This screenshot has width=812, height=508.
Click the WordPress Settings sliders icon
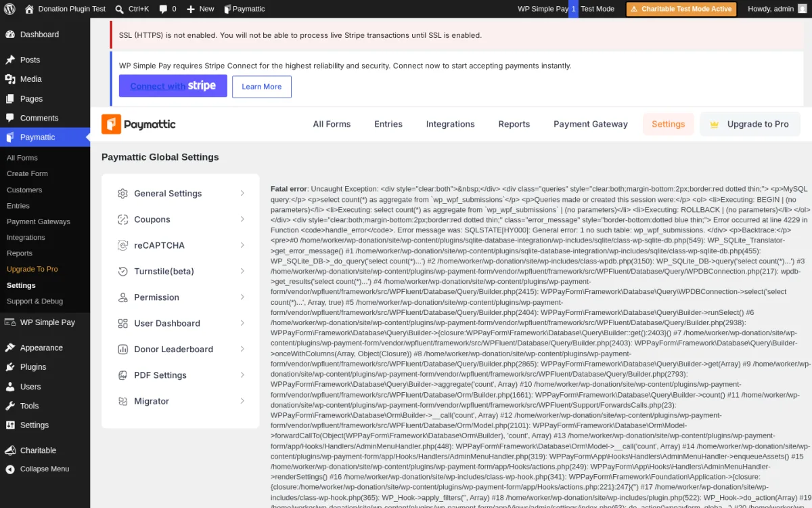click(10, 425)
